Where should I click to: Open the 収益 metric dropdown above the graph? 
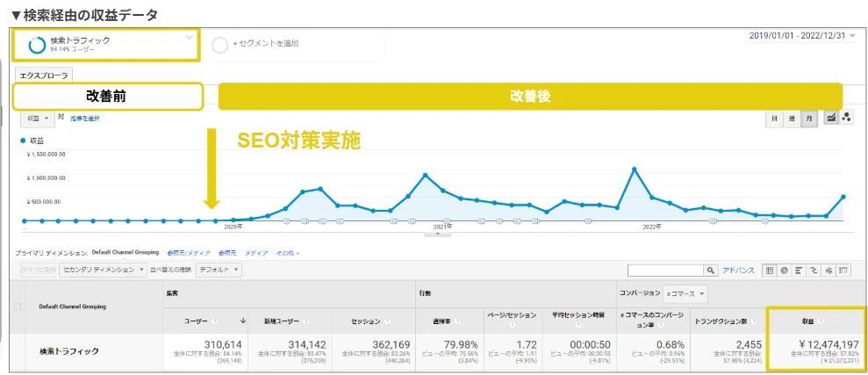pyautogui.click(x=37, y=118)
